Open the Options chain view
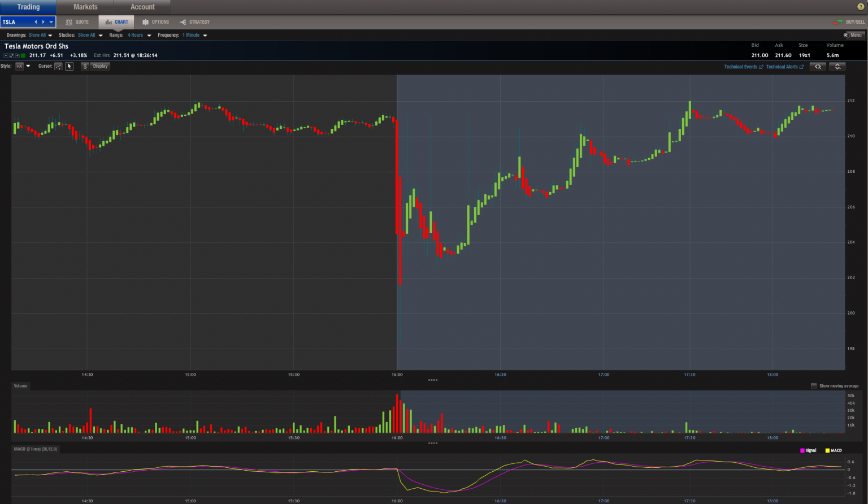 156,22
